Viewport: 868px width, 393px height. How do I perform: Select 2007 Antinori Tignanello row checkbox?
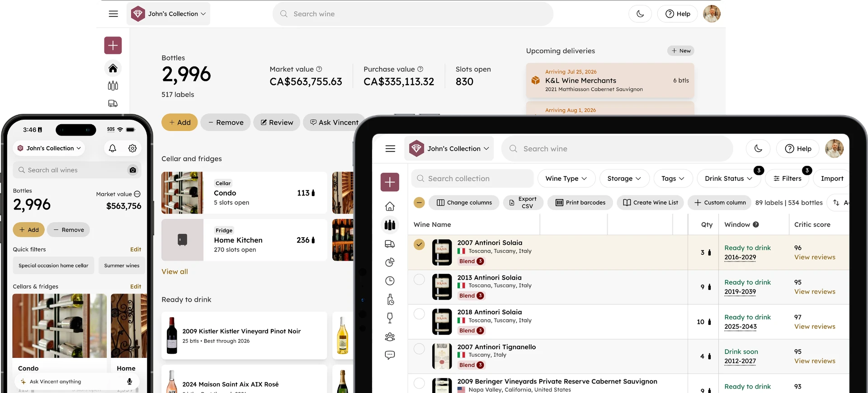pyautogui.click(x=420, y=349)
